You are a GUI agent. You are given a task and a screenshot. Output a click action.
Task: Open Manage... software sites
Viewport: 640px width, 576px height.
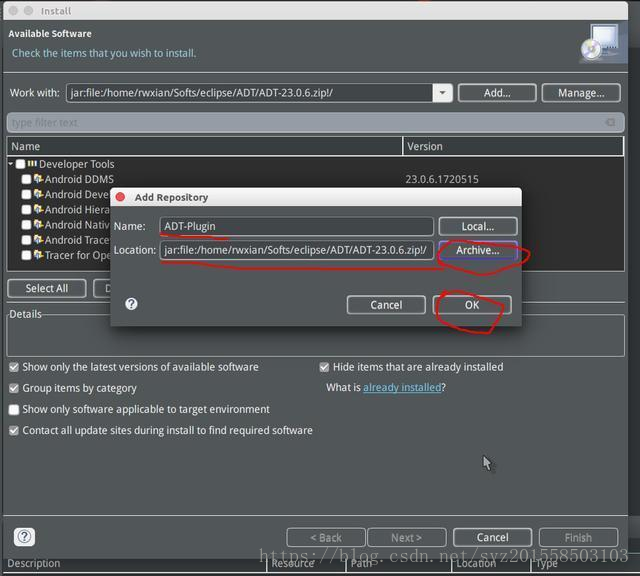pos(581,93)
